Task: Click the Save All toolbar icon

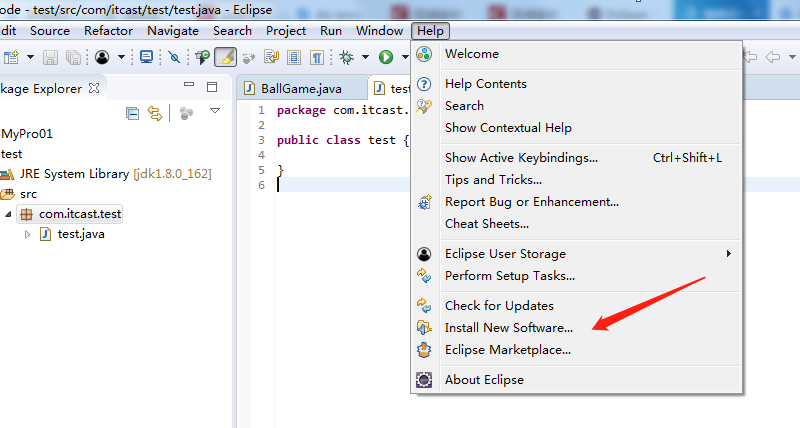Action: point(73,57)
